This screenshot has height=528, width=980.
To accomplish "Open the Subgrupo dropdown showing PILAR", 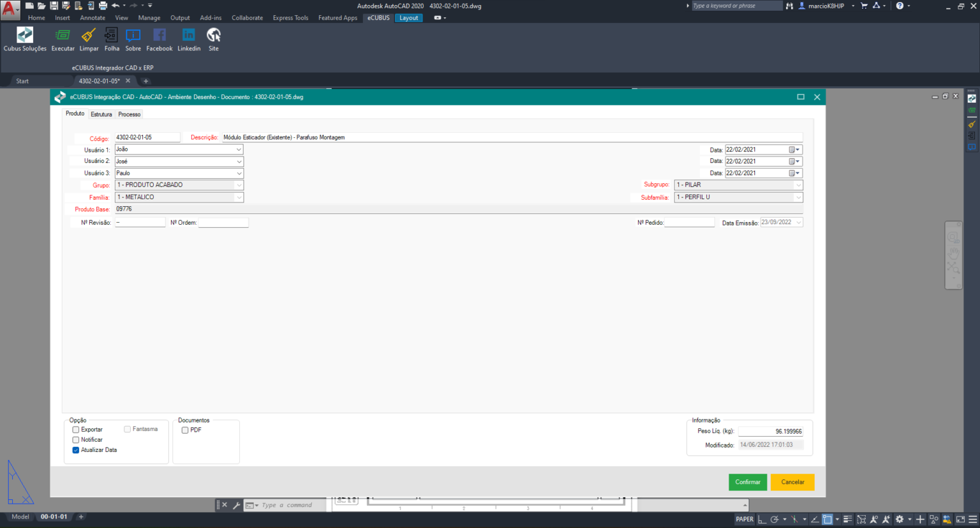I will 738,185.
